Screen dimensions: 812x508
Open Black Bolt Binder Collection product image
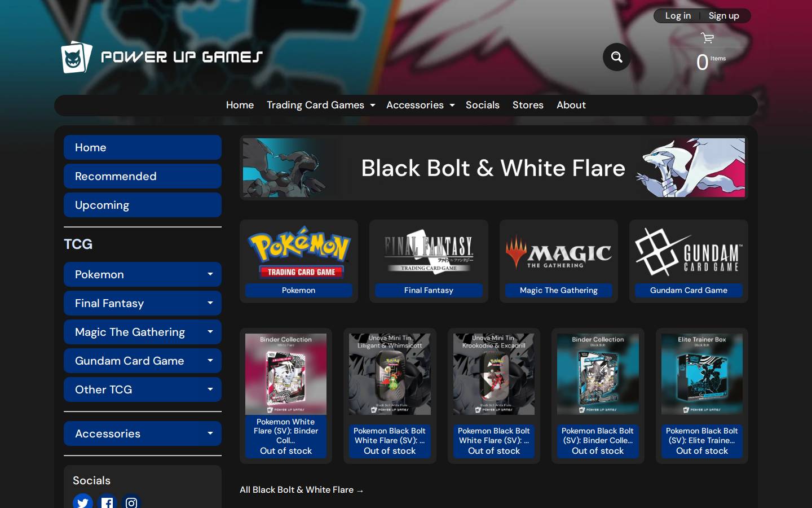click(x=598, y=374)
